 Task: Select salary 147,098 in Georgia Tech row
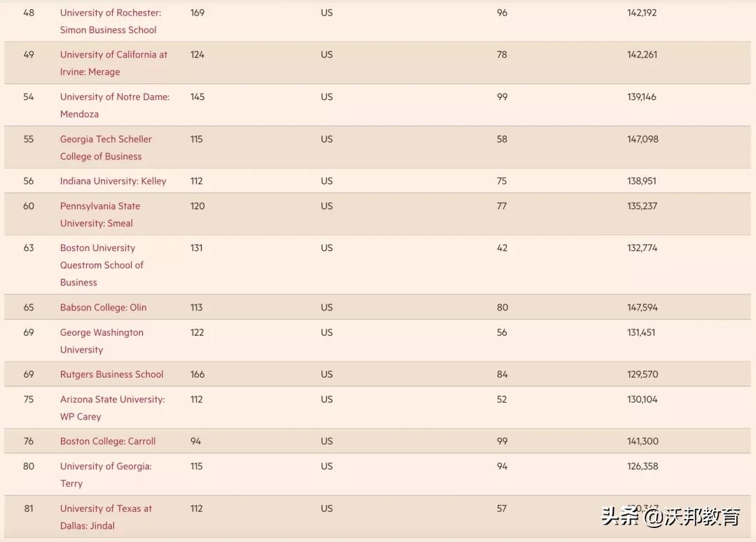pyautogui.click(x=643, y=139)
